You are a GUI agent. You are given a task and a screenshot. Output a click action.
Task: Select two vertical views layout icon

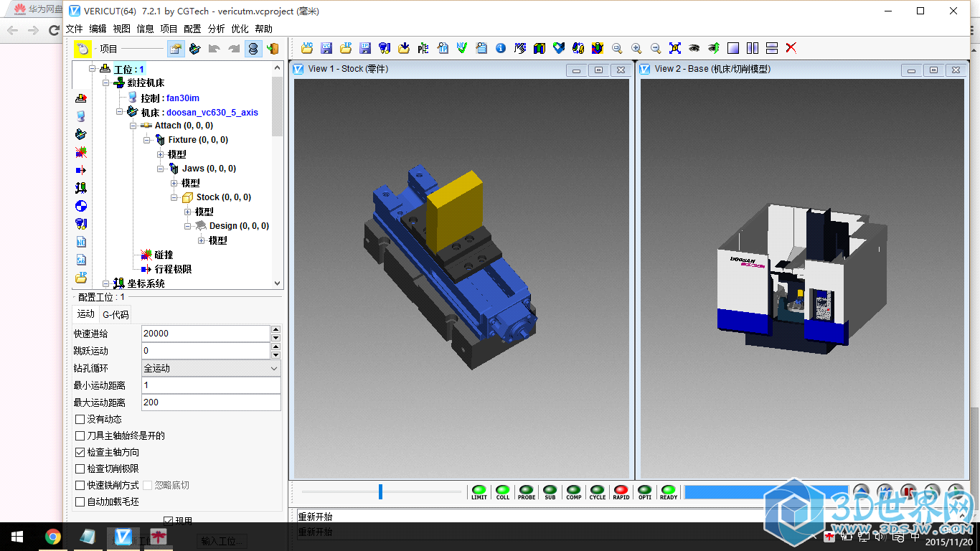tap(753, 48)
